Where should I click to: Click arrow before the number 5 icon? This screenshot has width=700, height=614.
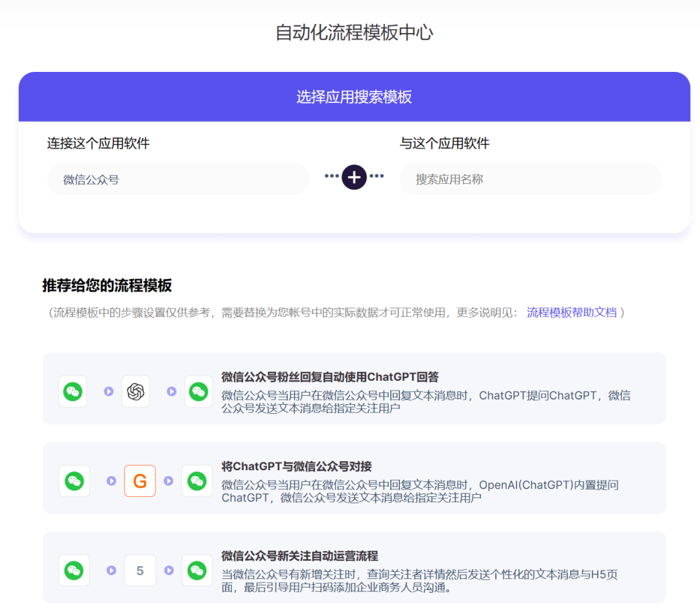click(x=111, y=570)
